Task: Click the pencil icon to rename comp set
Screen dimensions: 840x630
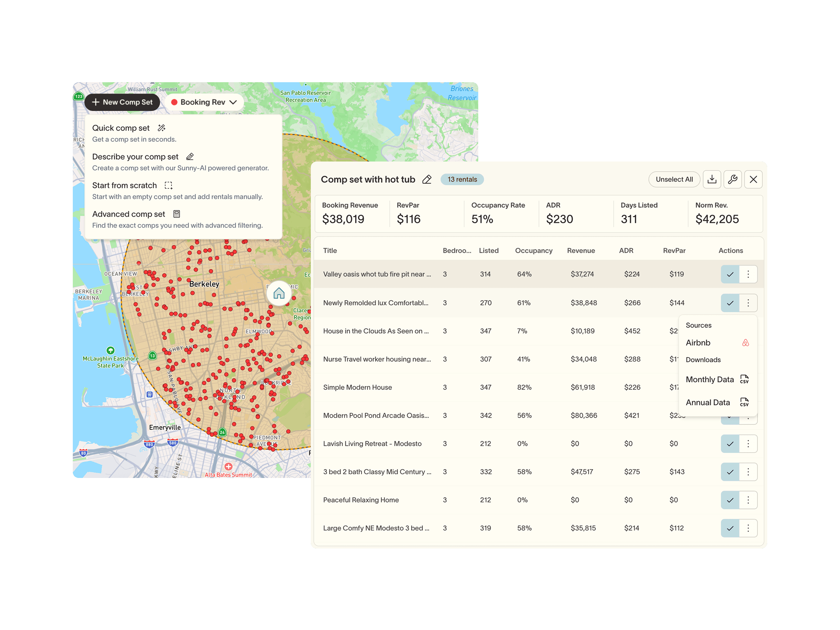Action: coord(427,180)
